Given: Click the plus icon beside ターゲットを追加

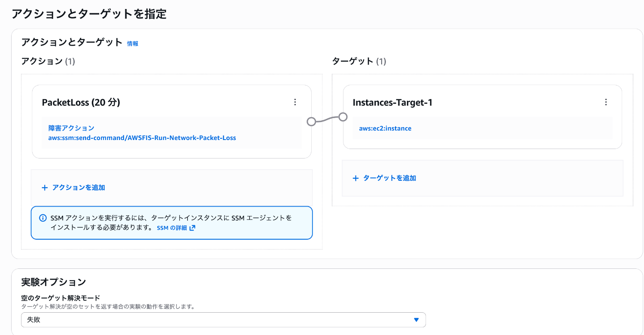Looking at the screenshot, I should tap(355, 178).
